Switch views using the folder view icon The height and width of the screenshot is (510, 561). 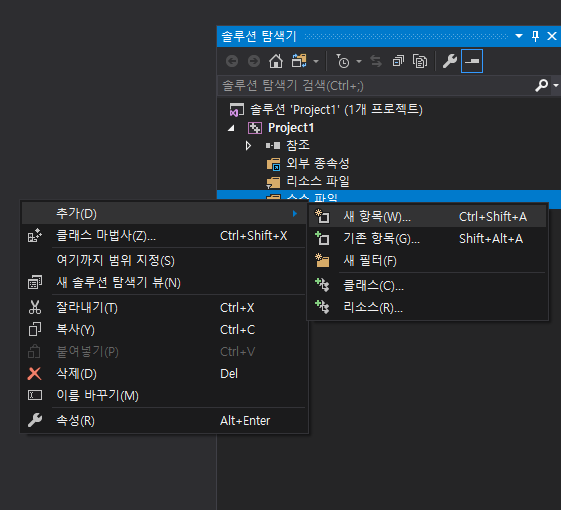coord(299,61)
